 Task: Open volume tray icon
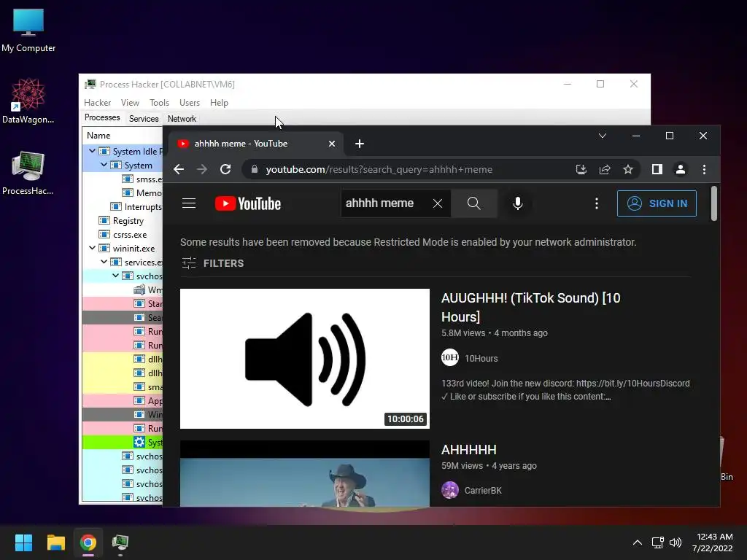pos(676,542)
